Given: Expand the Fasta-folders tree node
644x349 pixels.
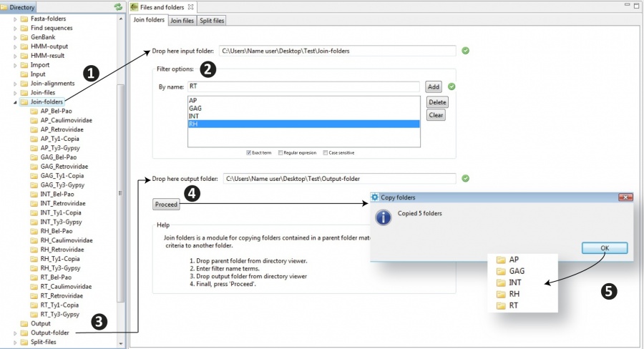Looking at the screenshot, I should pos(15,19).
